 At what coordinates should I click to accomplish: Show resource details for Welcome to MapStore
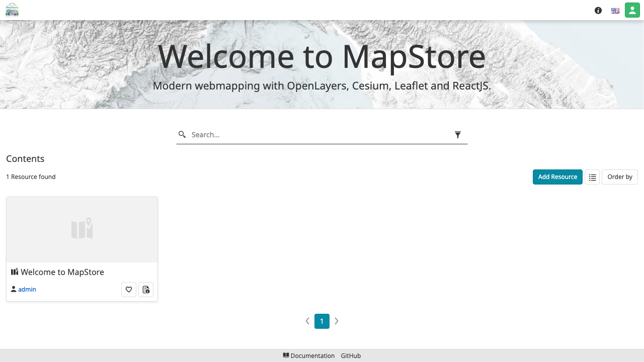tap(146, 290)
